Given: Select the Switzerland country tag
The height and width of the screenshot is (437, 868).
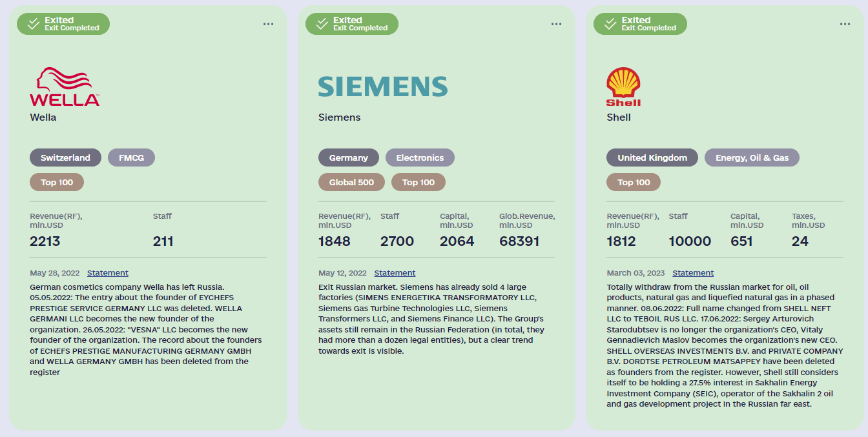Looking at the screenshot, I should click(x=65, y=158).
